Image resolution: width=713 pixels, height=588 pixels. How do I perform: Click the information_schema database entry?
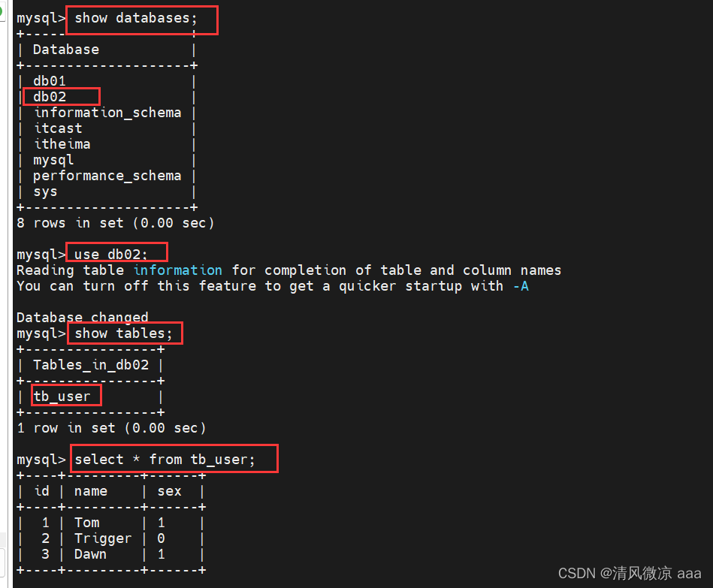[107, 113]
